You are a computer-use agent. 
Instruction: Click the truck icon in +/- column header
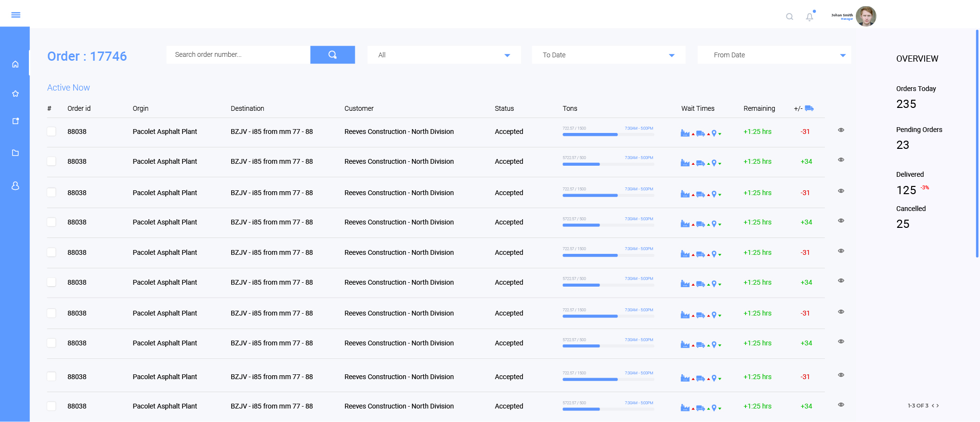809,108
